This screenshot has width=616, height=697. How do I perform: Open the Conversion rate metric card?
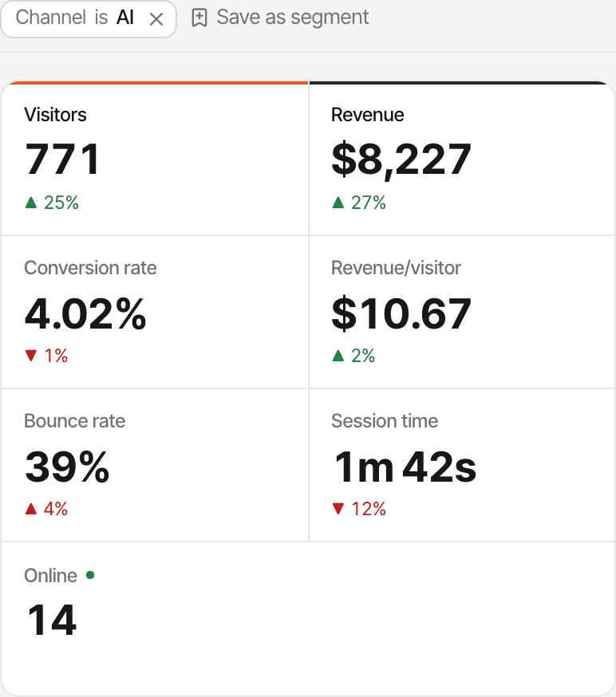pyautogui.click(x=155, y=312)
